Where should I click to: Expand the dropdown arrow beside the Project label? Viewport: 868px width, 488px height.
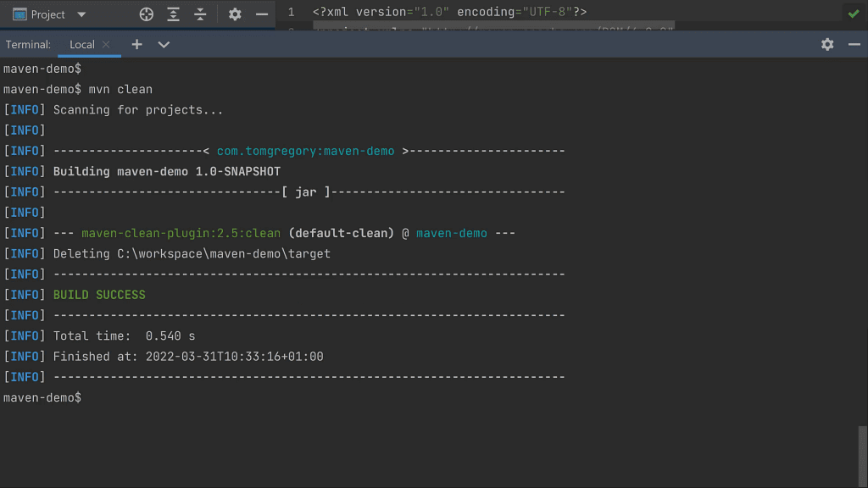81,14
